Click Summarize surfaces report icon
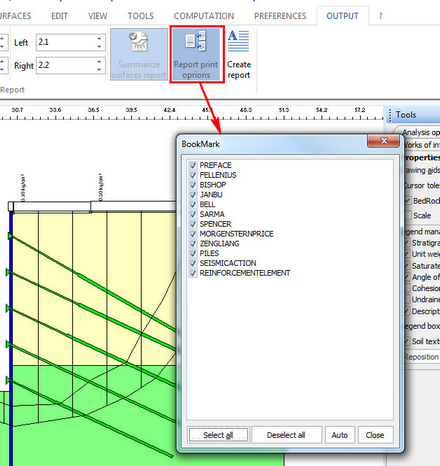Image resolution: width=440 pixels, height=466 pixels. tap(139, 54)
